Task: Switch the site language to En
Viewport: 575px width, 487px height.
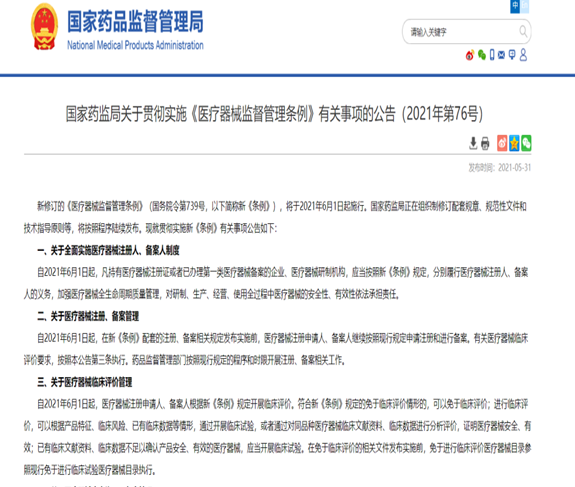Action: pos(524,6)
